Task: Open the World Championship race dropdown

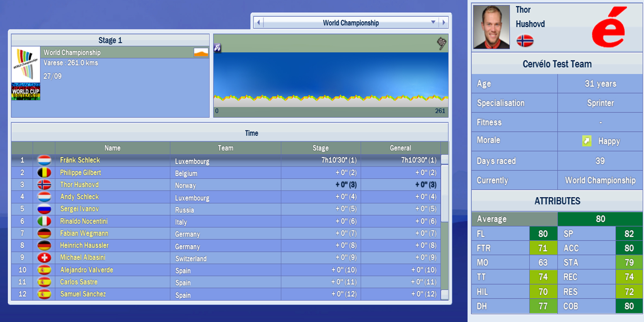Action: coord(433,23)
